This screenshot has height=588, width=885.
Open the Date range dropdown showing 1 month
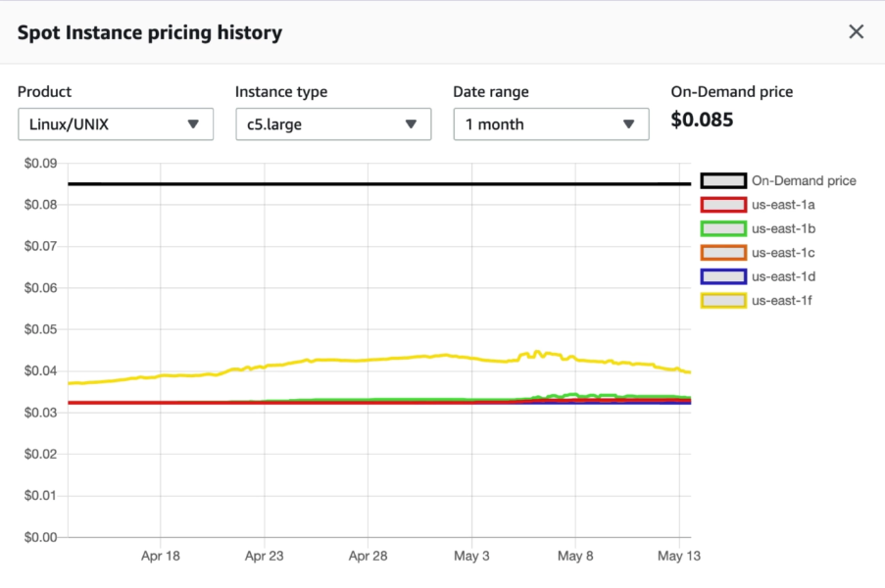pos(551,124)
